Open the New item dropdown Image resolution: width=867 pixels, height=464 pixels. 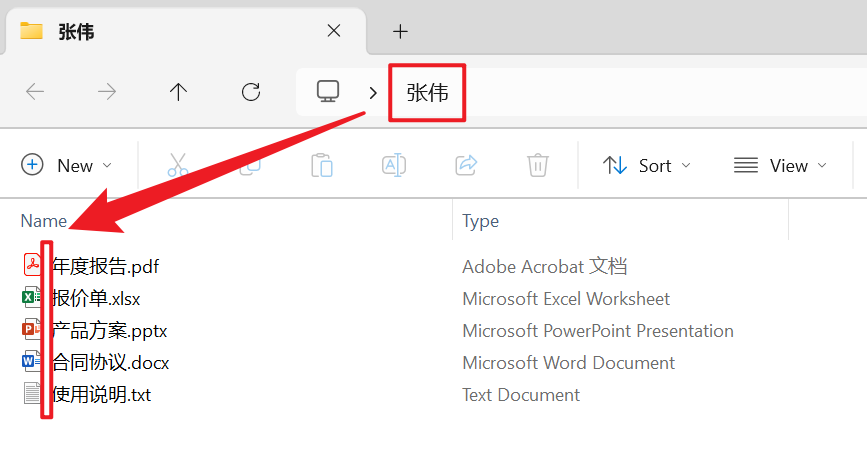coord(67,165)
